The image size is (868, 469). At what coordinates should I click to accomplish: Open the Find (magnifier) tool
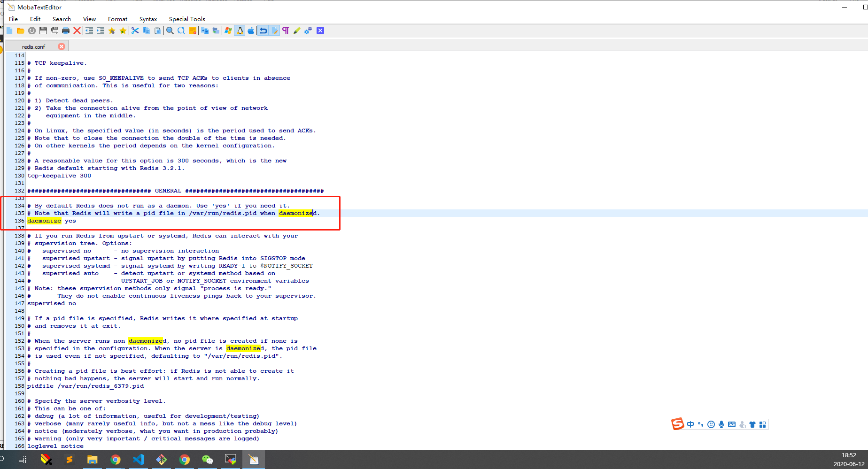coord(170,31)
